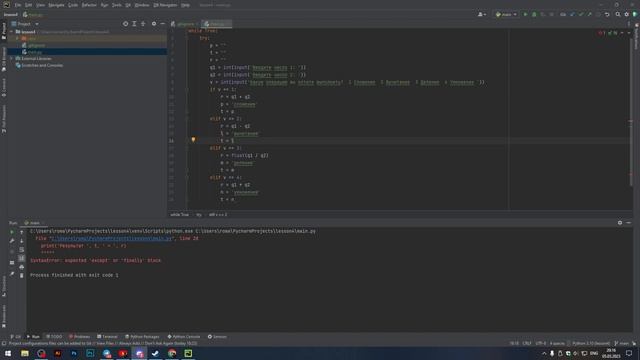This screenshot has width=640, height=360.
Task: Select .gitignore file in project tree
Action: pos(36,45)
